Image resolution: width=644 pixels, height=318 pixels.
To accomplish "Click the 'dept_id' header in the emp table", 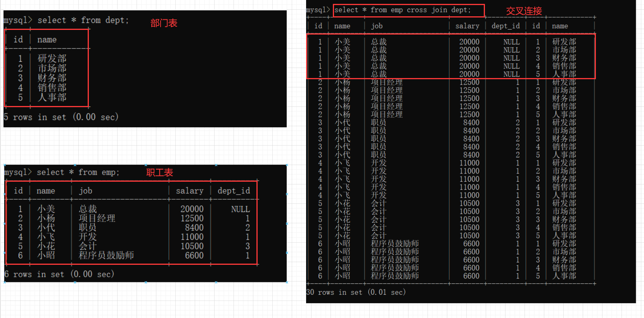I will point(234,191).
